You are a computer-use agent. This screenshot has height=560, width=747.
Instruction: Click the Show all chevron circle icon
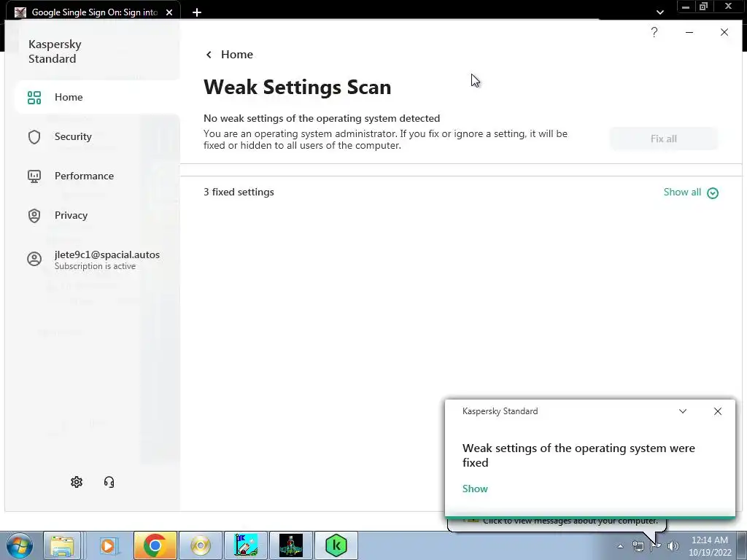point(713,192)
